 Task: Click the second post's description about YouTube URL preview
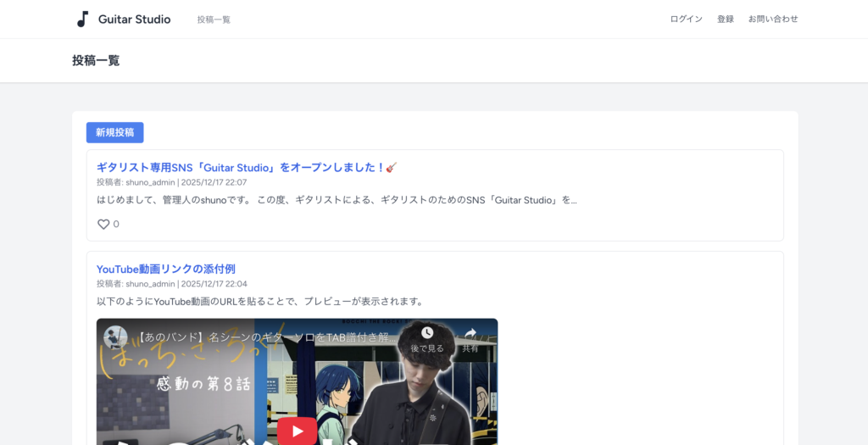tap(259, 301)
